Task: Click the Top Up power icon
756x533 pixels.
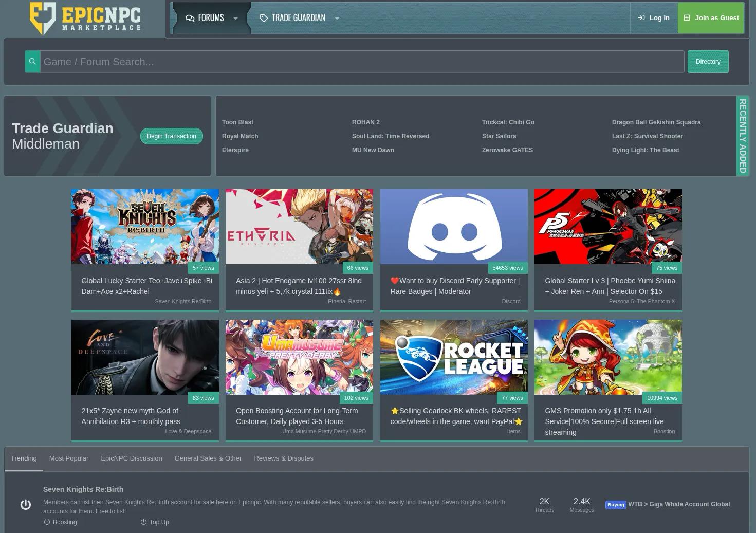Action: 143,522
